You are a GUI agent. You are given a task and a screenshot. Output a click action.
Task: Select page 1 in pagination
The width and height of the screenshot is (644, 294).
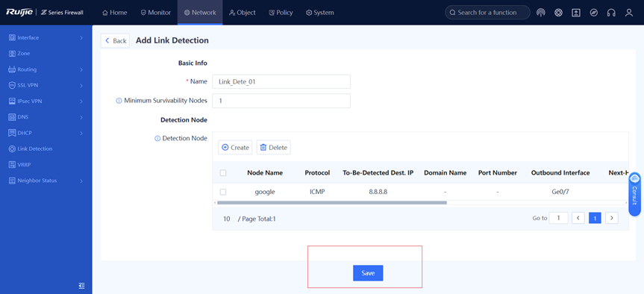(x=595, y=218)
